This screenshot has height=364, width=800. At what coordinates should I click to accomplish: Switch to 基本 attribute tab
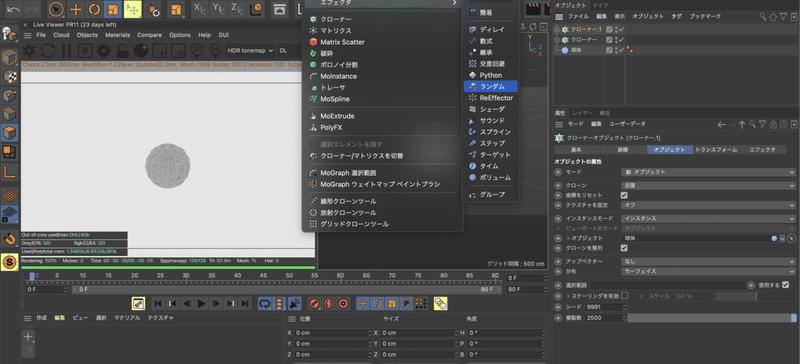[x=577, y=150]
